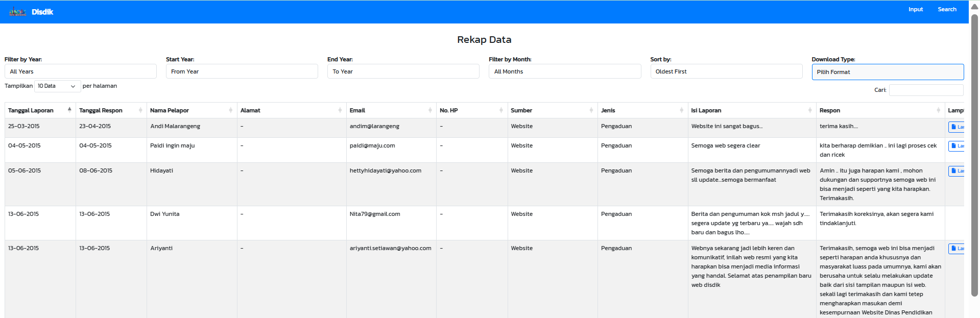Click the Disdik brand link
Image resolution: width=980 pixels, height=318 pixels.
click(x=42, y=12)
